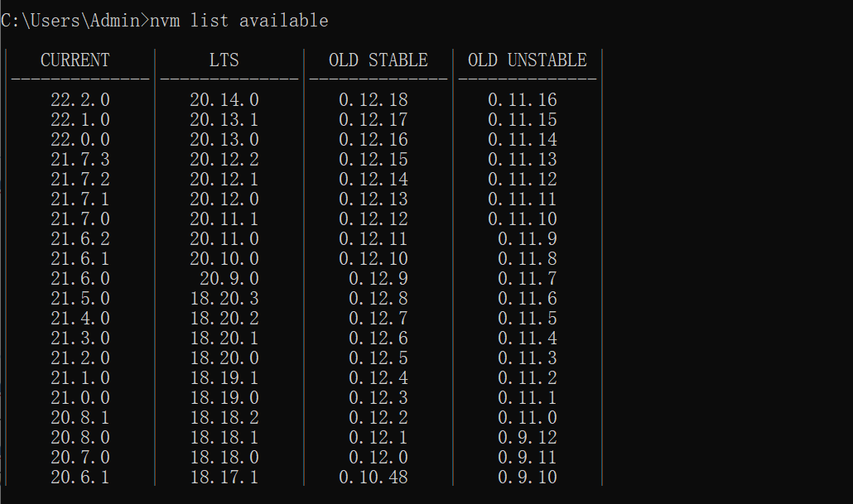Click version 20.8.1
853x504 pixels.
[x=80, y=418]
